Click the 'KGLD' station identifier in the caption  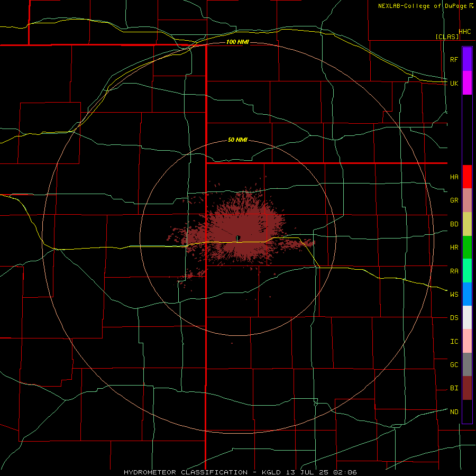[x=271, y=472]
